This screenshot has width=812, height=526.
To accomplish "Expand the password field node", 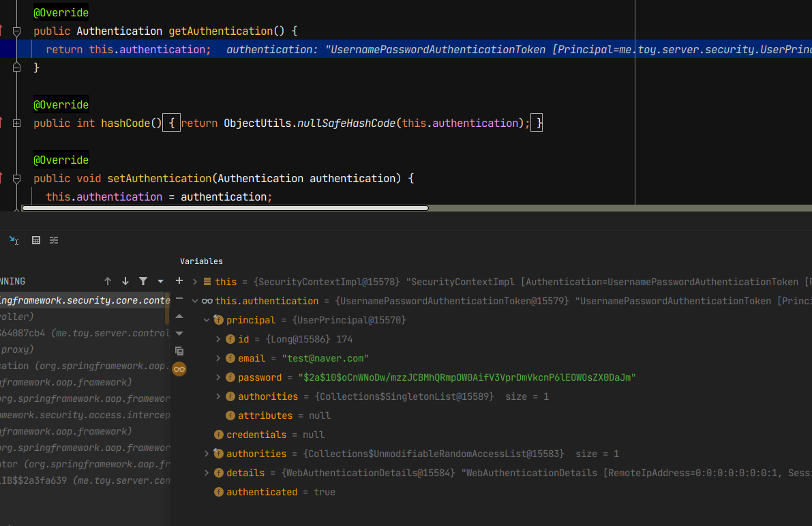I will 218,378.
